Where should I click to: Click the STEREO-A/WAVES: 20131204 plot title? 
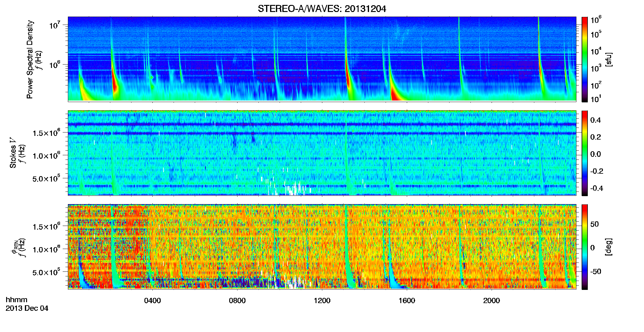(322, 9)
